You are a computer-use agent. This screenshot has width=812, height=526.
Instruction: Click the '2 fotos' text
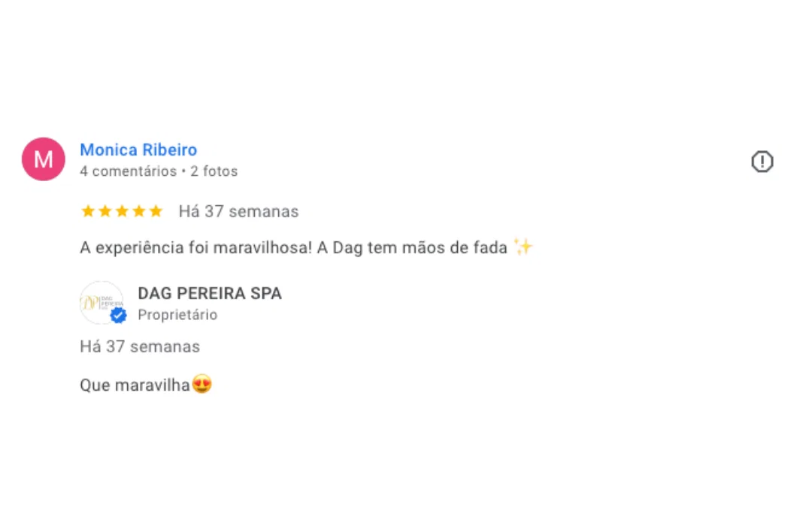[214, 171]
